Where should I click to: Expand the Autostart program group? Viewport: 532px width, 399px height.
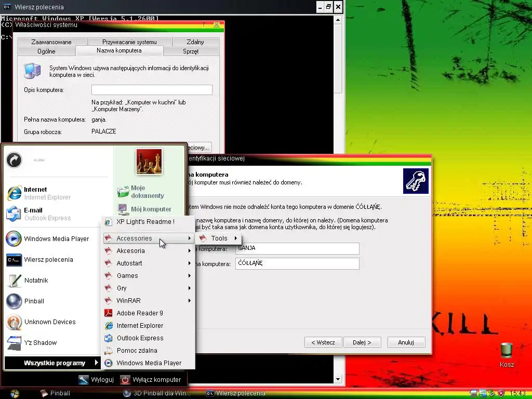click(148, 263)
